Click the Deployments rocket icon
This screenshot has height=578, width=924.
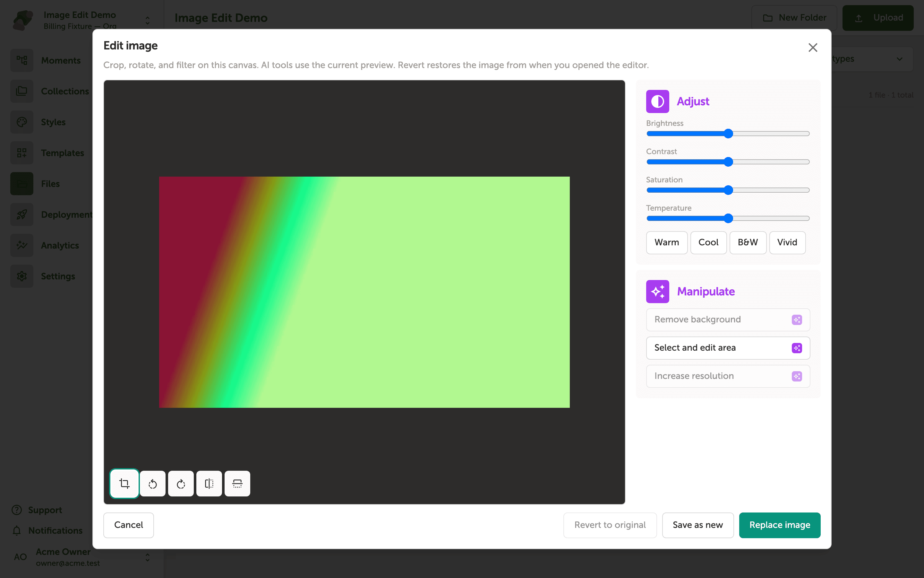click(x=22, y=215)
